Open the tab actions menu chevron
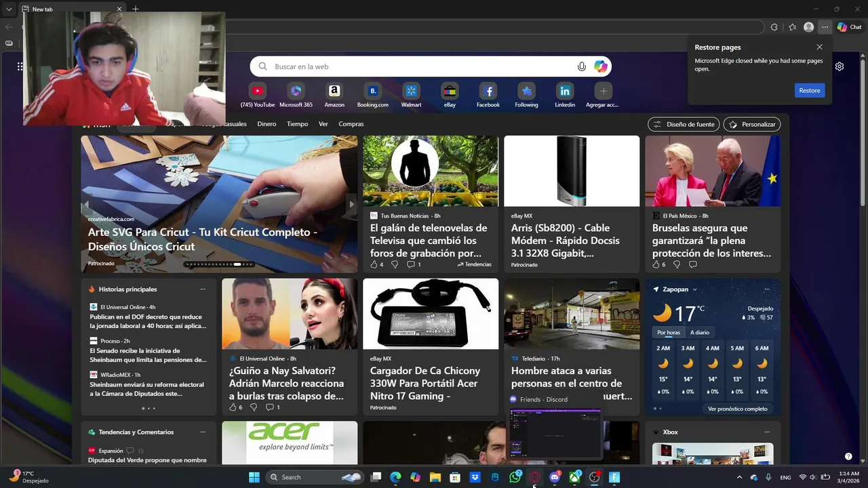 click(x=9, y=9)
